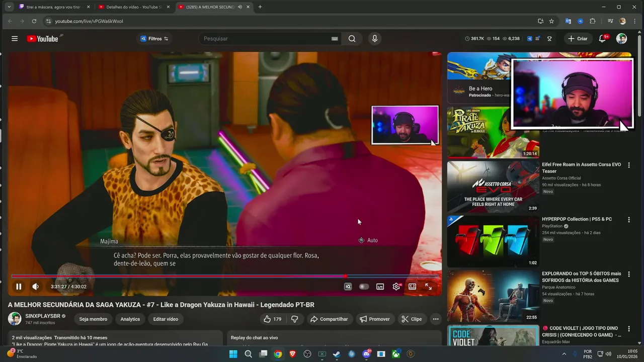Open Windows Start menu
The width and height of the screenshot is (644, 362).
click(x=233, y=354)
